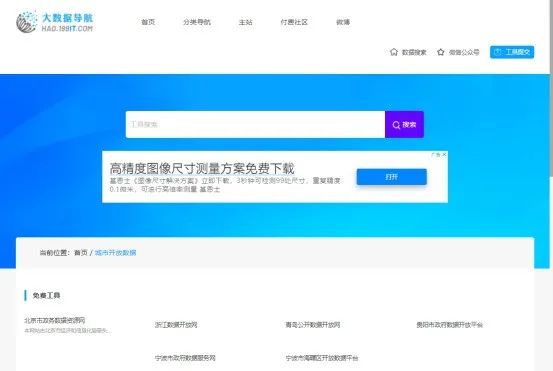The width and height of the screenshot is (553, 371).
Task: Open the 高精度图像尺寸测量方案免费下载 ad headline
Action: 202,169
